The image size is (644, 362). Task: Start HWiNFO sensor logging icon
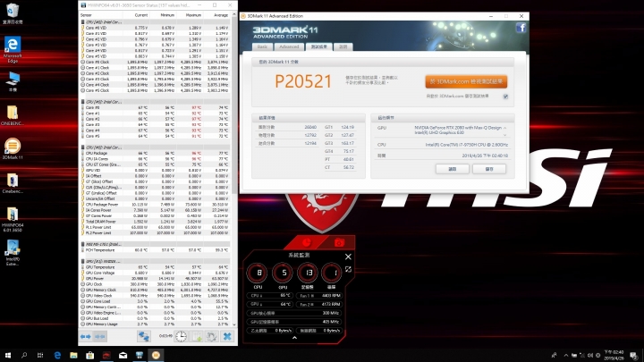(x=197, y=337)
